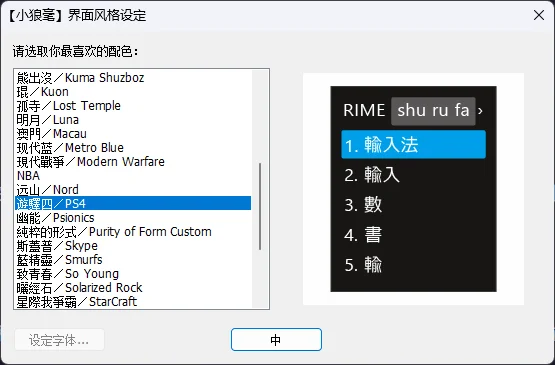Choose the Kuon color scheme
555x365 pixels.
coord(133,92)
